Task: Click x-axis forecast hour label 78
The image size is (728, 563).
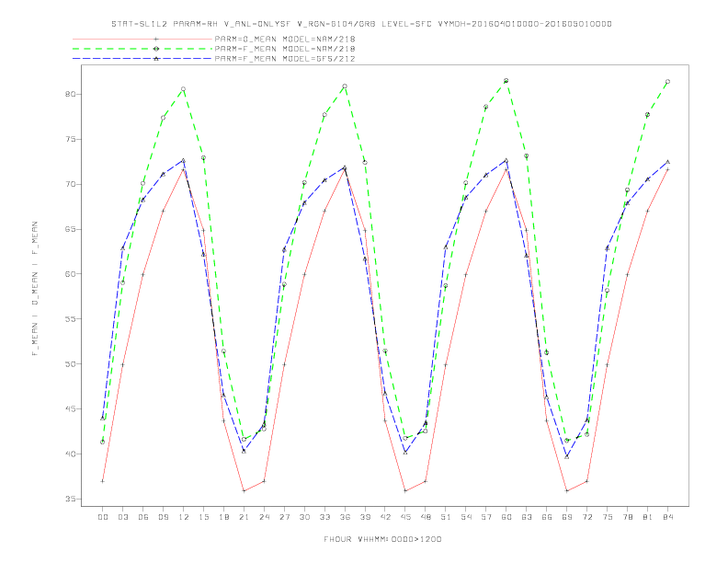Action: click(x=628, y=517)
